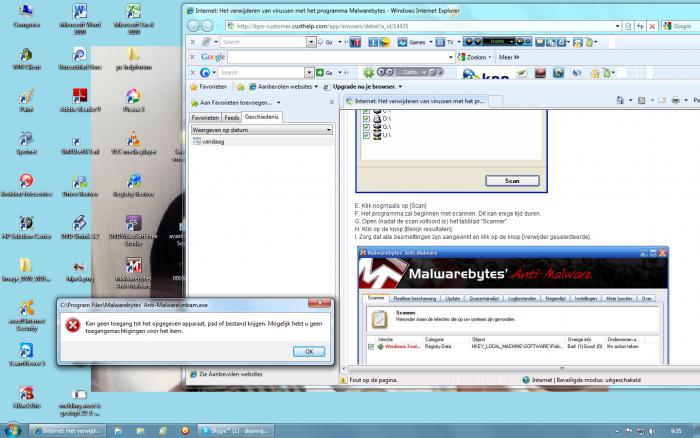Click the printer icon in the command bar

click(x=675, y=100)
